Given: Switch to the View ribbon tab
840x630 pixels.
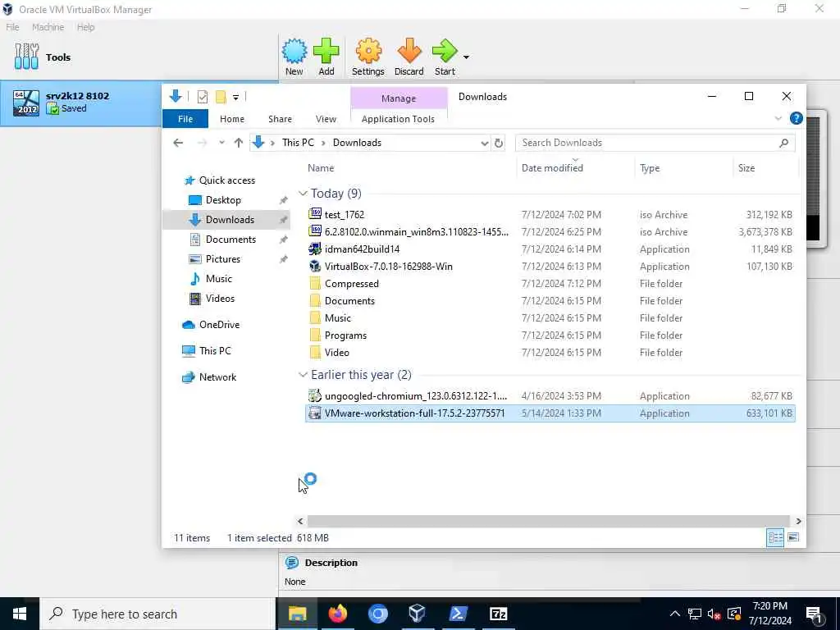Looking at the screenshot, I should click(326, 119).
